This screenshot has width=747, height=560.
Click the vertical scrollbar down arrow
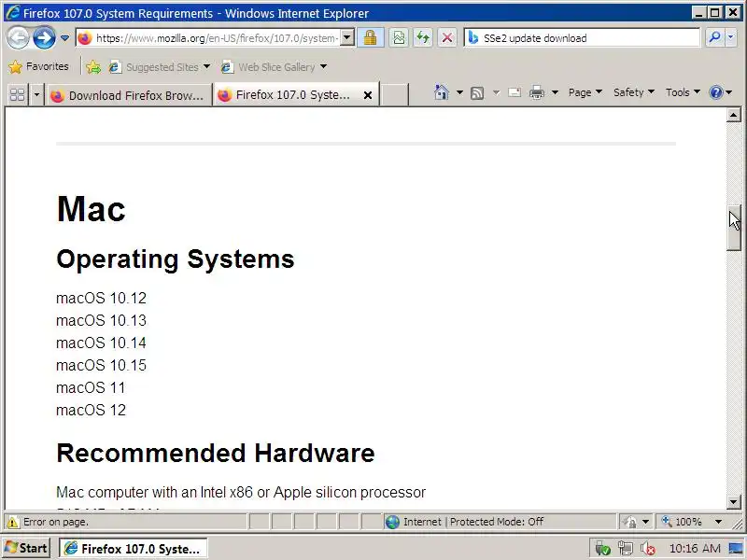[734, 501]
